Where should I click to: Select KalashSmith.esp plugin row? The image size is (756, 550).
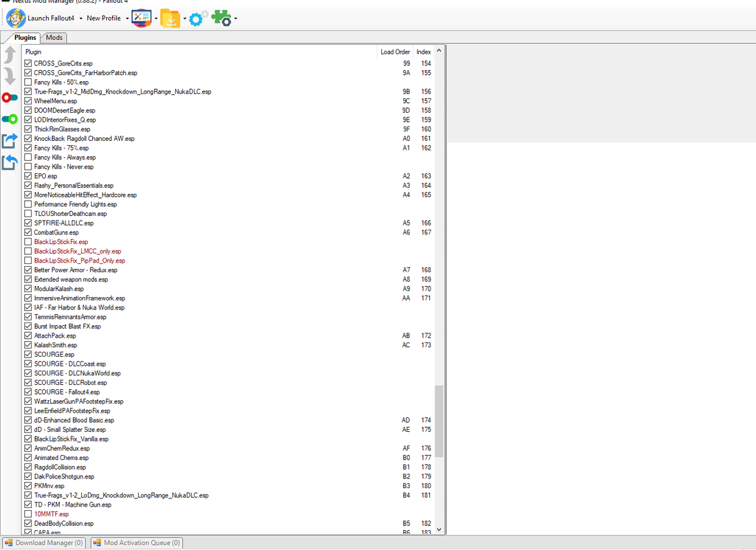(x=228, y=345)
